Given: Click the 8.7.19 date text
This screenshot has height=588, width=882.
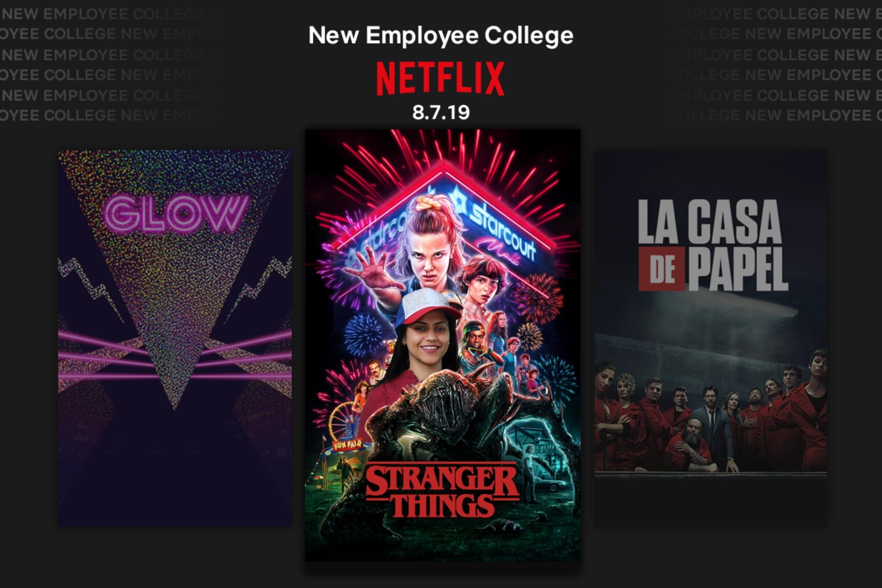Looking at the screenshot, I should click(x=441, y=112).
